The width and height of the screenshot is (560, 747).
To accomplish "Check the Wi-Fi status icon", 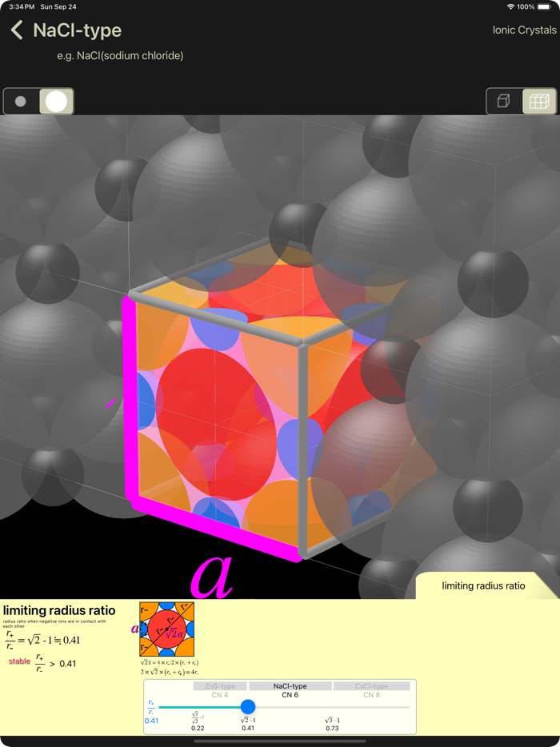I will [x=510, y=6].
